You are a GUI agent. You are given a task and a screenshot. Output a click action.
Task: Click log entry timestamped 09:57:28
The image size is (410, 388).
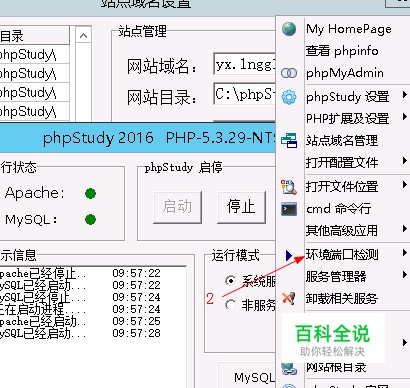click(80, 333)
